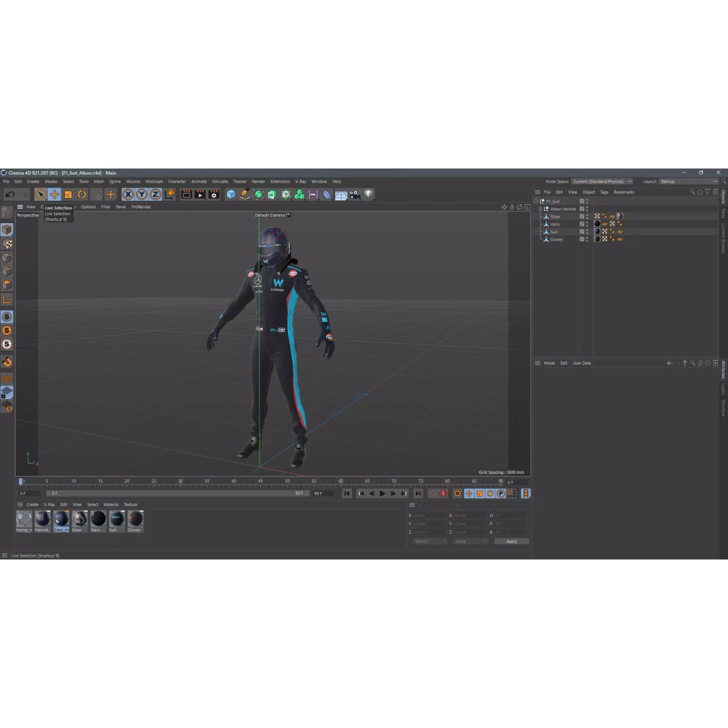
Task: Expand the Albon Helmet object tree
Action: pos(540,209)
